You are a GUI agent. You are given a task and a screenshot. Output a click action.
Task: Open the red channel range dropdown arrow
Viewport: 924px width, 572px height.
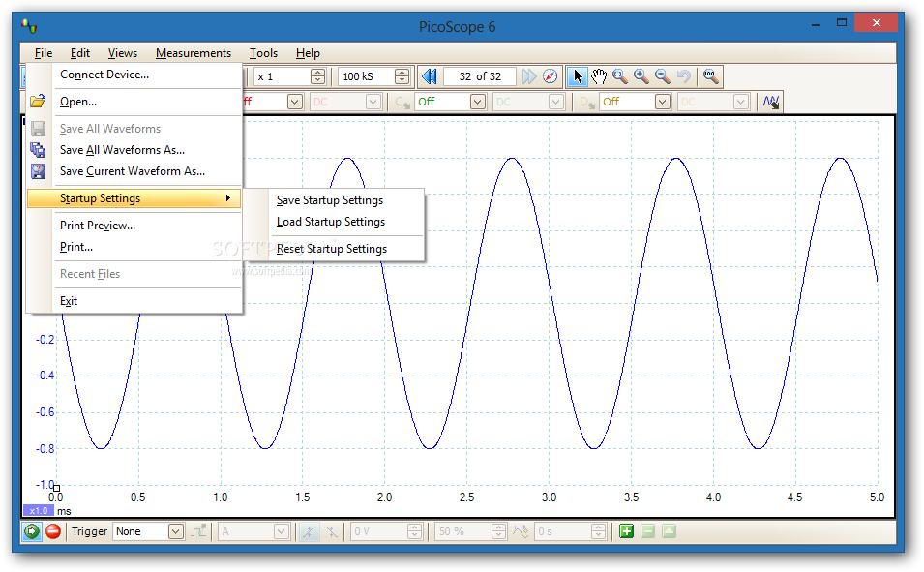(295, 102)
